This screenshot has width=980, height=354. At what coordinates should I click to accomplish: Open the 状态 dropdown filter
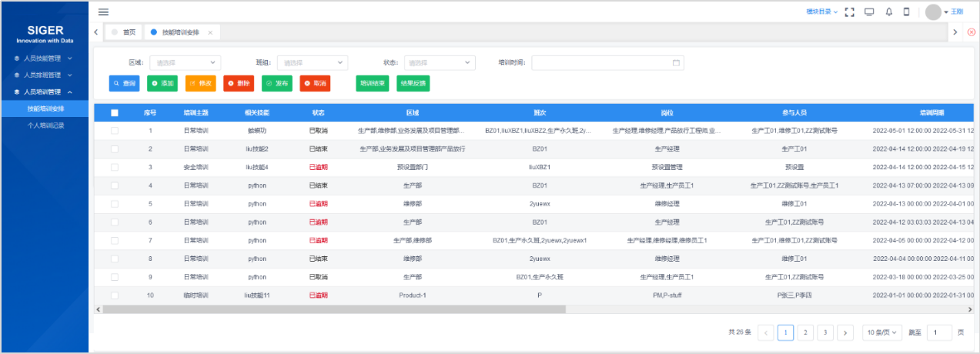[439, 62]
